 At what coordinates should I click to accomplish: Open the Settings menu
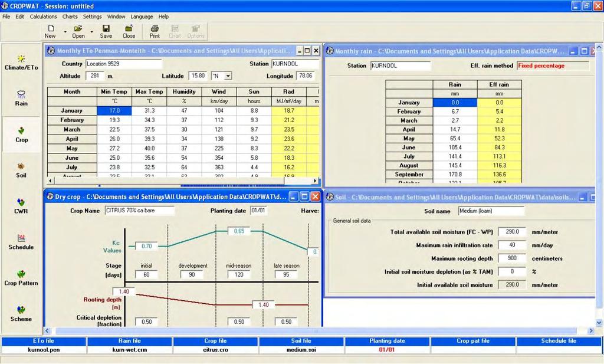pos(93,17)
